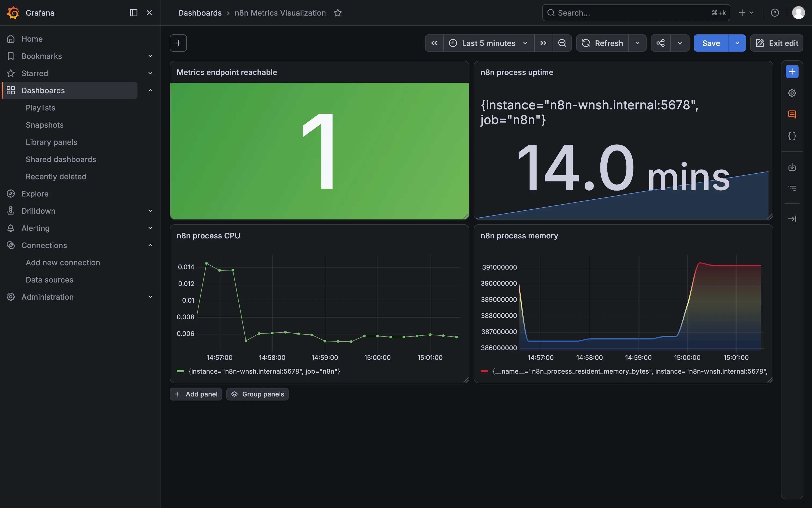Open the new item plus dropdown in header
The image size is (812, 508).
[x=746, y=13]
